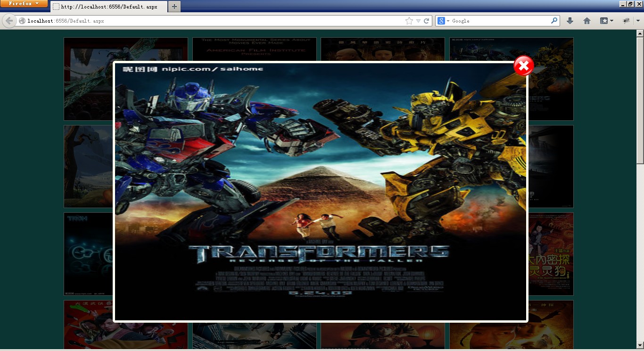Viewport: 644px width, 351px height.
Task: Restore down the Firefox window
Action: (630, 4)
